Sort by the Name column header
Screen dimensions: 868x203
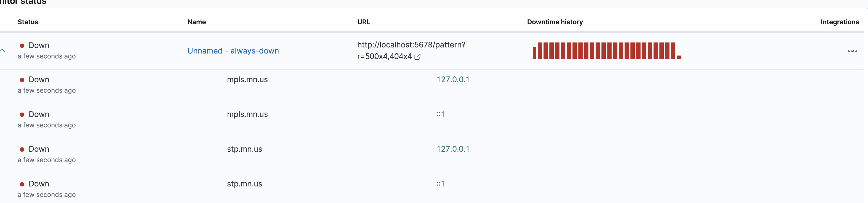pyautogui.click(x=196, y=22)
